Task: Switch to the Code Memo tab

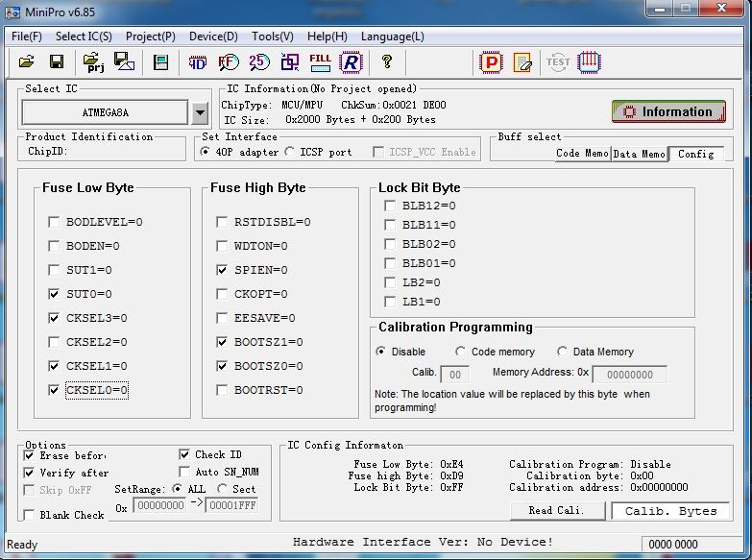Action: click(x=582, y=154)
